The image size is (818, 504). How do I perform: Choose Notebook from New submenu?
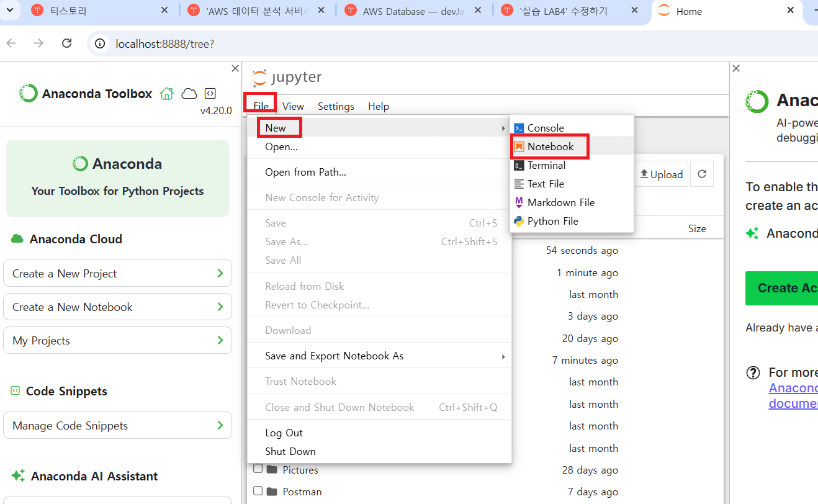(572, 146)
